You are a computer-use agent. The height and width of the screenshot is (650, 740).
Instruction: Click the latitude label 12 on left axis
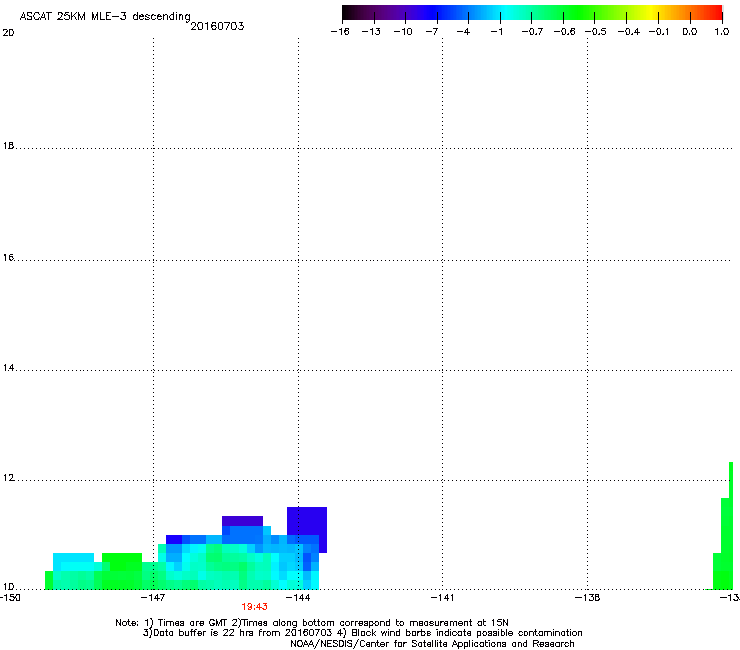(x=8, y=478)
